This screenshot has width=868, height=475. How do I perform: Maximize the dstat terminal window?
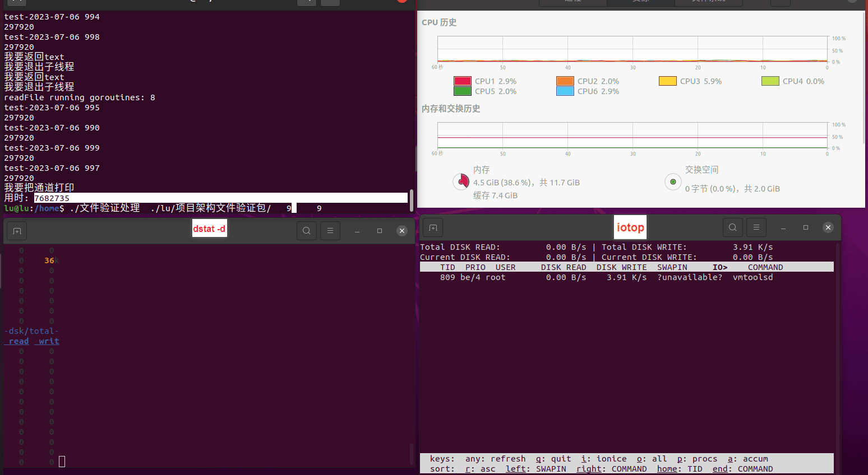(x=380, y=231)
